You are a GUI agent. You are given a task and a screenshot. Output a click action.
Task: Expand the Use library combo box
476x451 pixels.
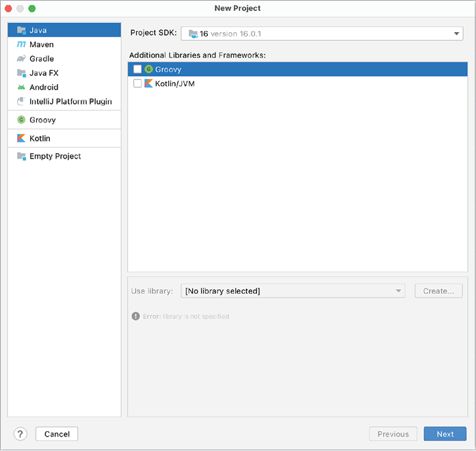pyautogui.click(x=293, y=291)
